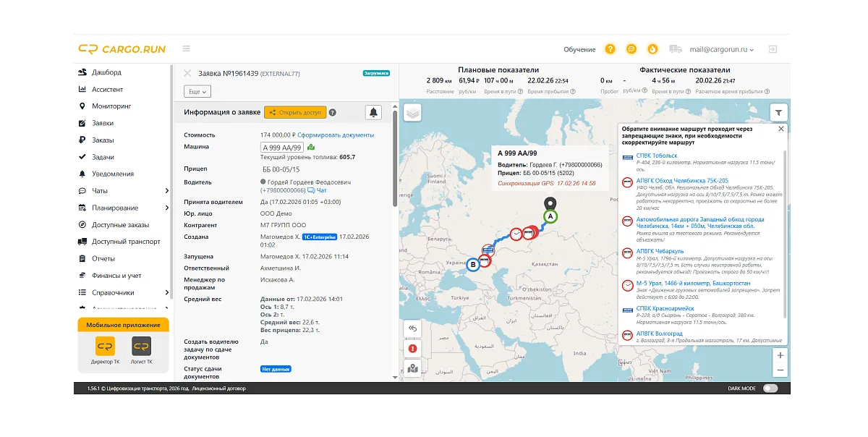This screenshot has height=437, width=868.
Task: Click the truck icon next to account email
Action: click(x=676, y=48)
